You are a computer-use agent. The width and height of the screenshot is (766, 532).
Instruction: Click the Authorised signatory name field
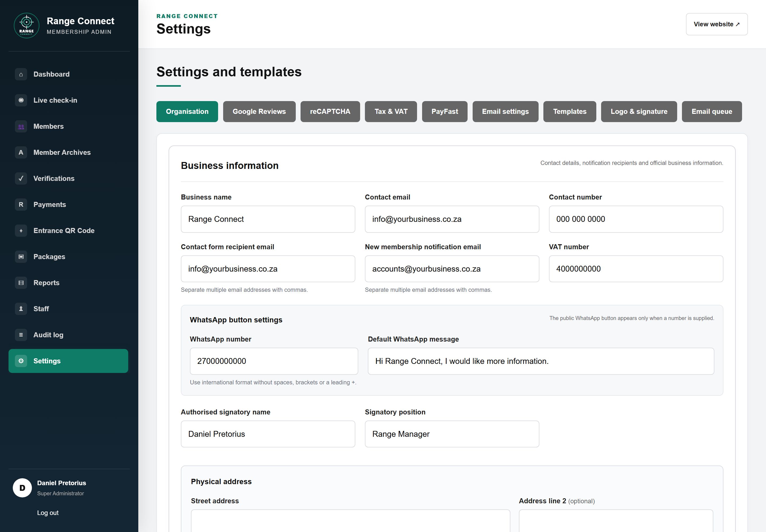(268, 434)
